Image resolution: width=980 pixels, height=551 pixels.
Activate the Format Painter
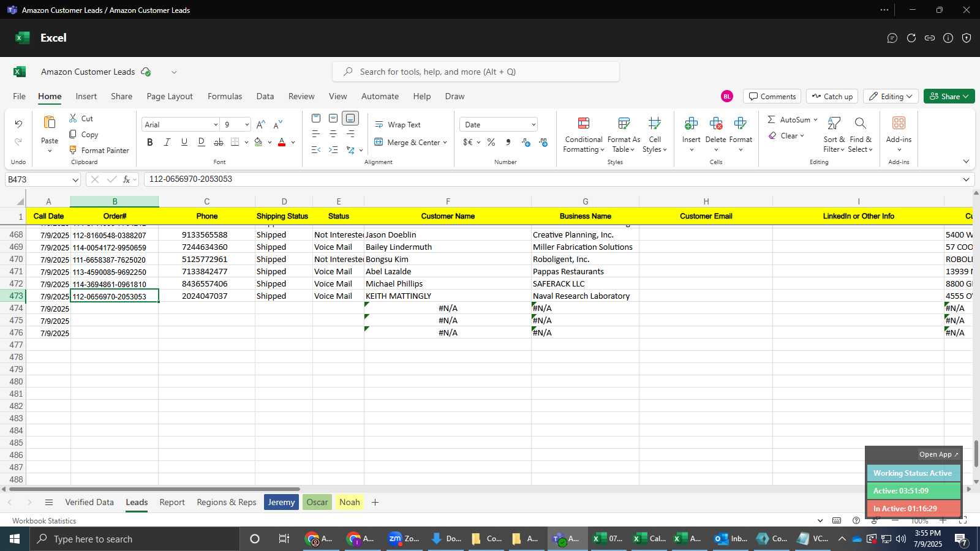point(99,151)
